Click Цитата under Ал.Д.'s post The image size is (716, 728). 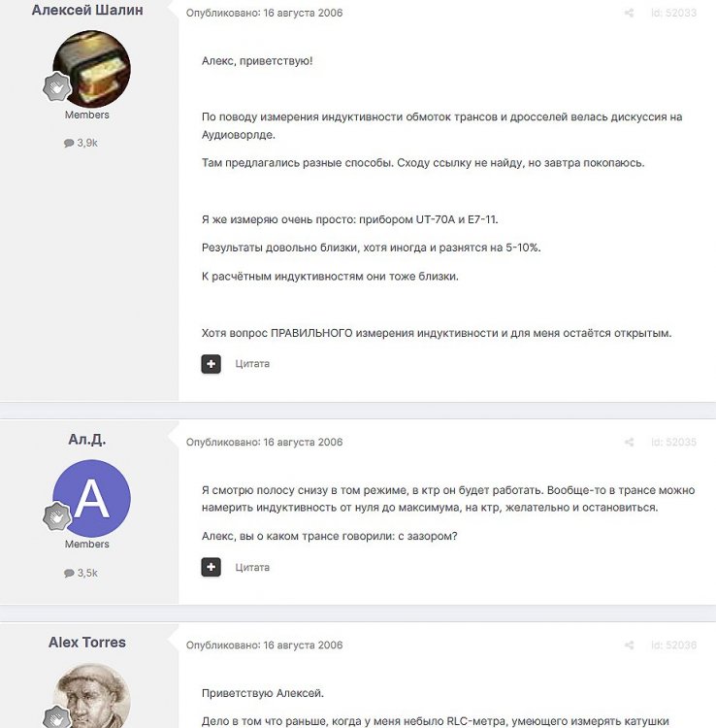click(x=252, y=568)
